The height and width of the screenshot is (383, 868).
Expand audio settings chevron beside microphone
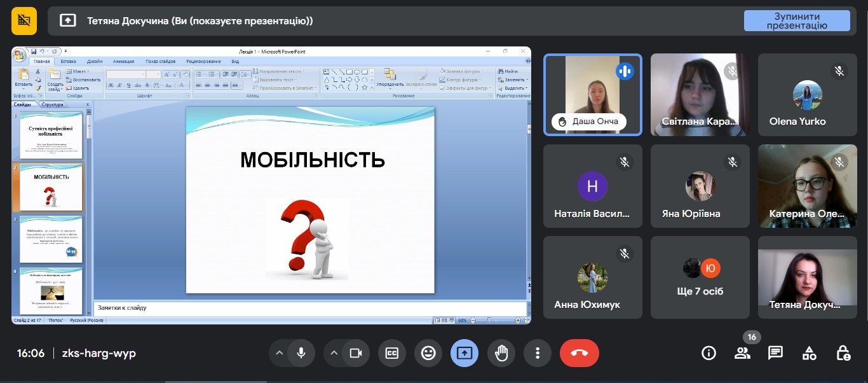[x=278, y=353]
